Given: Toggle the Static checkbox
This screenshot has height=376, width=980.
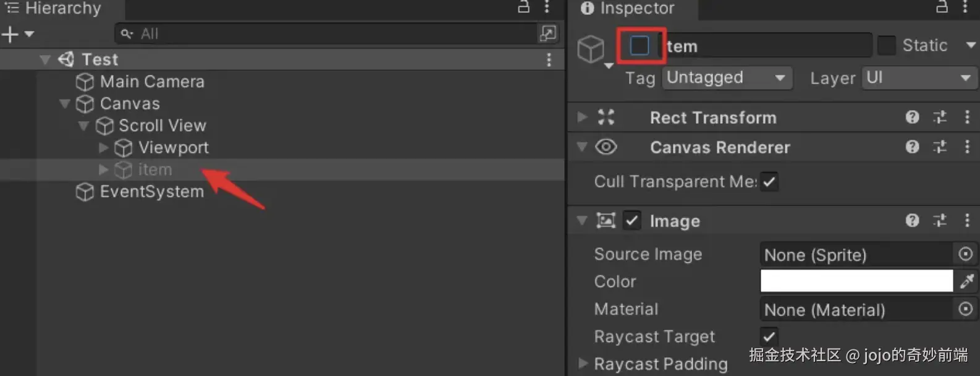Looking at the screenshot, I should 886,46.
